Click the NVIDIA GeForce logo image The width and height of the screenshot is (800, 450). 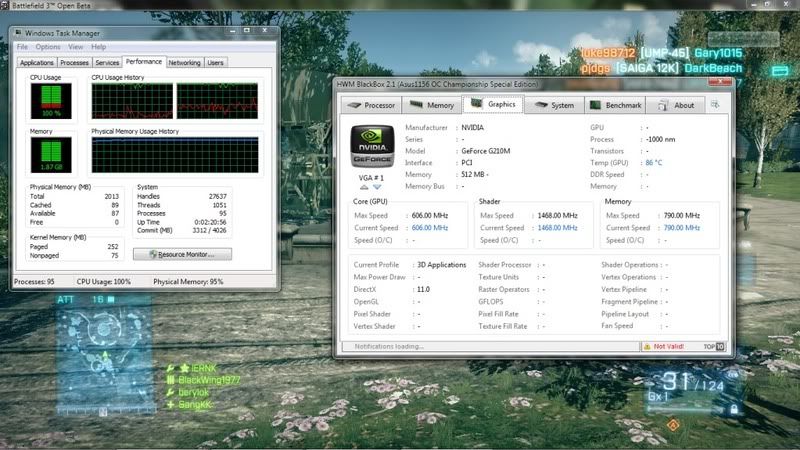click(371, 147)
